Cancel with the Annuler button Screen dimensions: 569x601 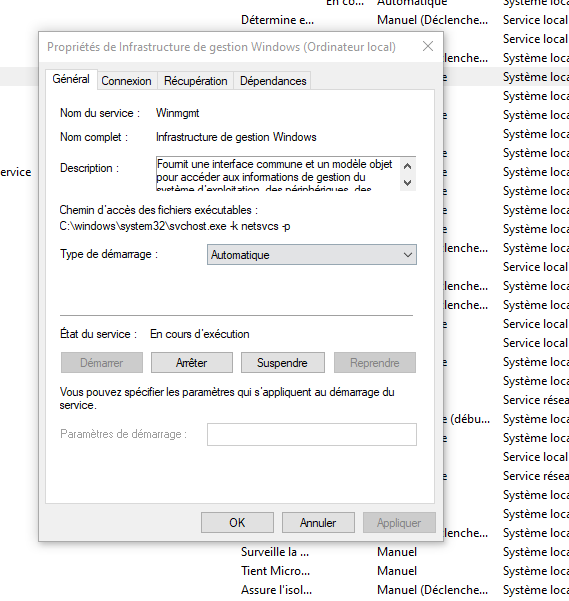click(x=318, y=522)
